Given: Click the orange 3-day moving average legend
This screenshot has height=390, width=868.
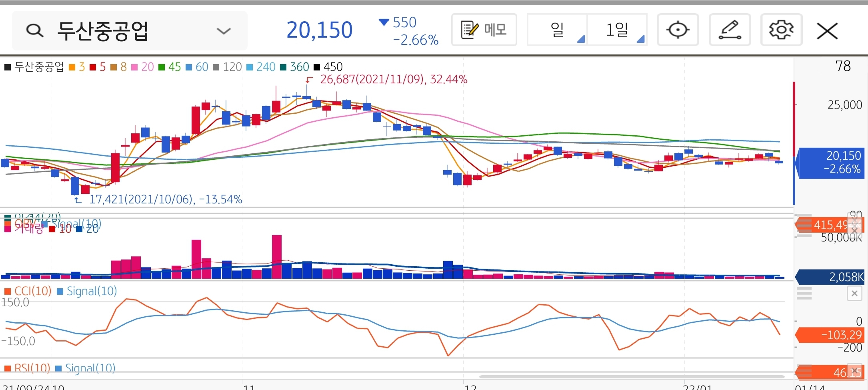Looking at the screenshot, I should pos(77,67).
